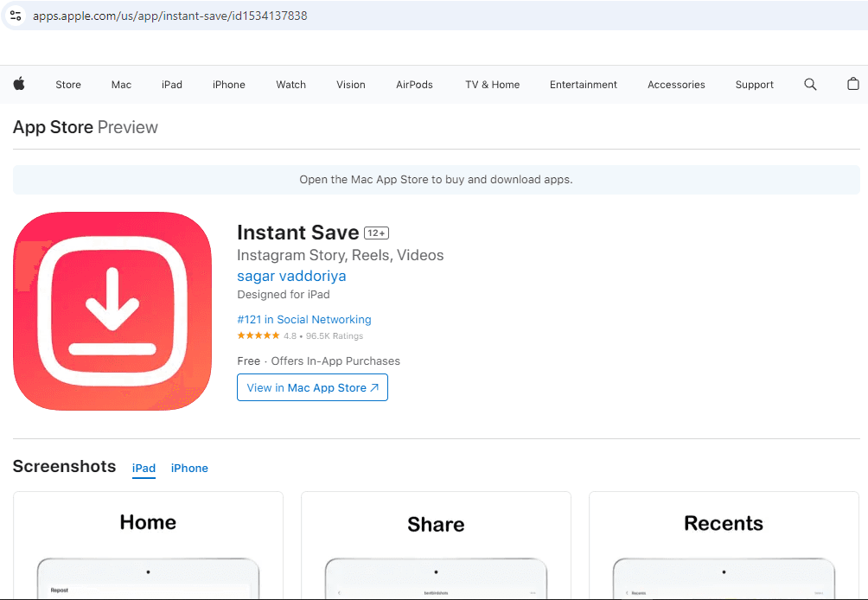Open the TV & Home nav item
This screenshot has height=600, width=868.
pos(492,85)
